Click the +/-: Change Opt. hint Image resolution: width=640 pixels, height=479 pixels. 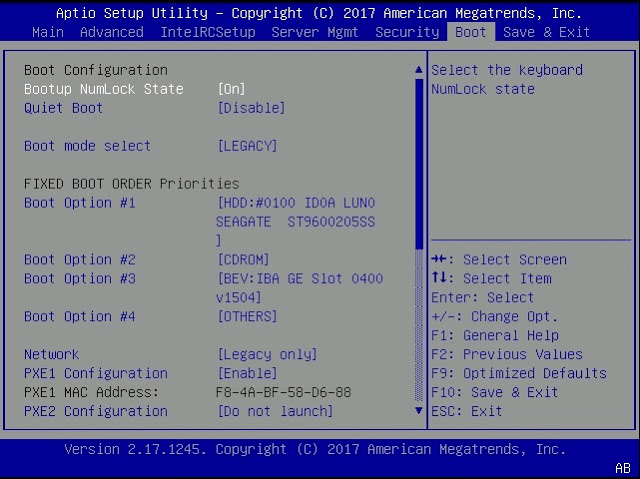pyautogui.click(x=494, y=317)
